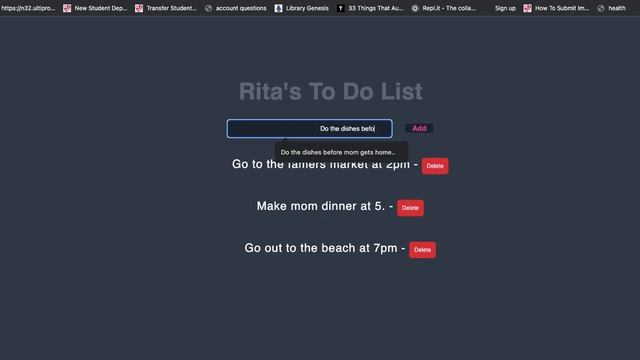Click the Add button

[419, 128]
